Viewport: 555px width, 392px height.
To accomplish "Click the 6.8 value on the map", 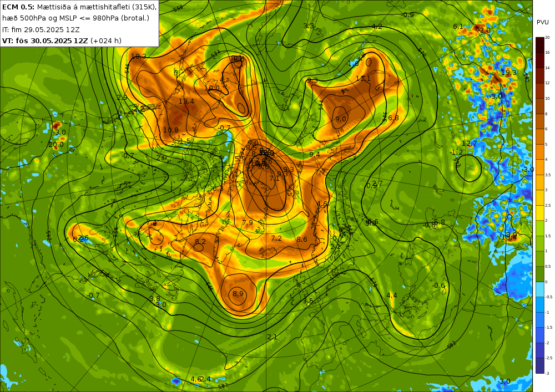I will pyautogui.click(x=393, y=118).
